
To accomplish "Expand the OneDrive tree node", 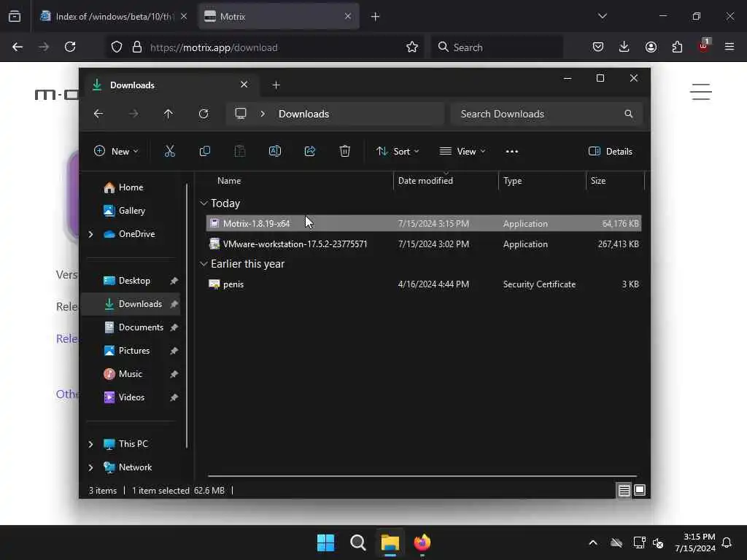I will pyautogui.click(x=90, y=234).
